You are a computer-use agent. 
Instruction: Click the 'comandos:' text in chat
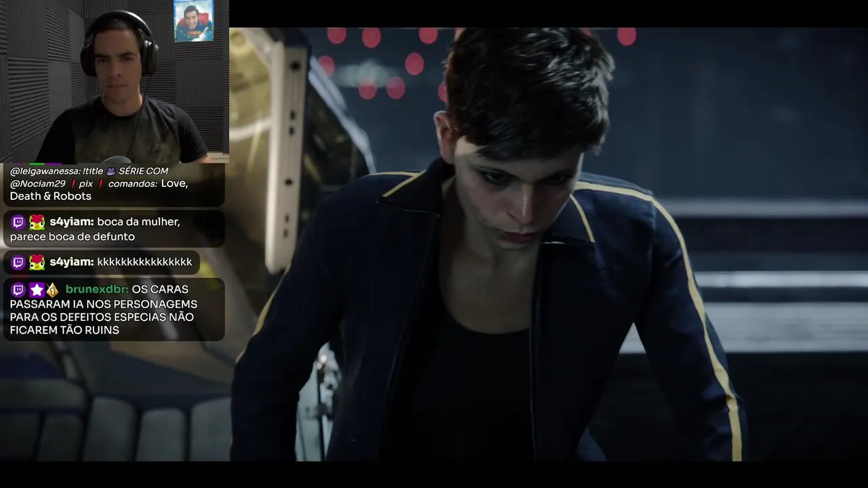coord(132,184)
